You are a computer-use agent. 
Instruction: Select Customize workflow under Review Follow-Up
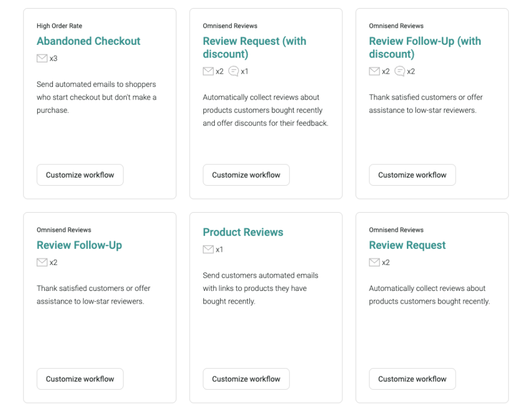tap(80, 379)
